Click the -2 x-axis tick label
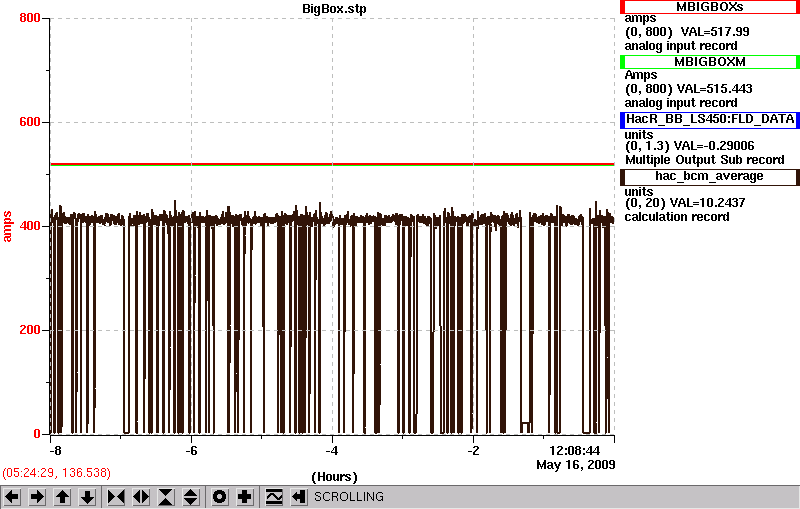This screenshot has height=509, width=800. click(x=473, y=451)
